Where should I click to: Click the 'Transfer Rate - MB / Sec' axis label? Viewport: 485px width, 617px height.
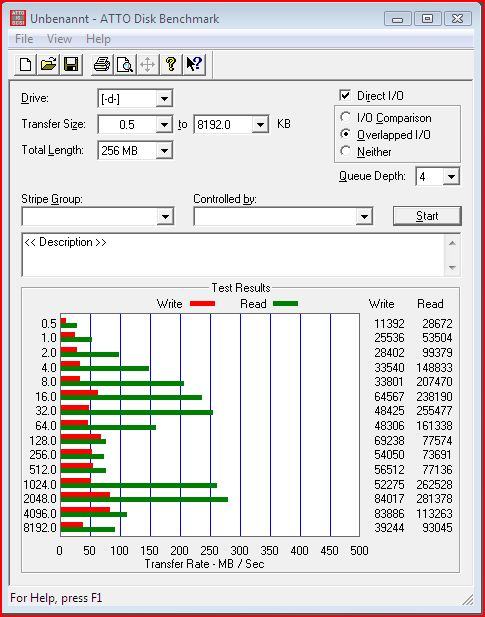pyautogui.click(x=204, y=564)
